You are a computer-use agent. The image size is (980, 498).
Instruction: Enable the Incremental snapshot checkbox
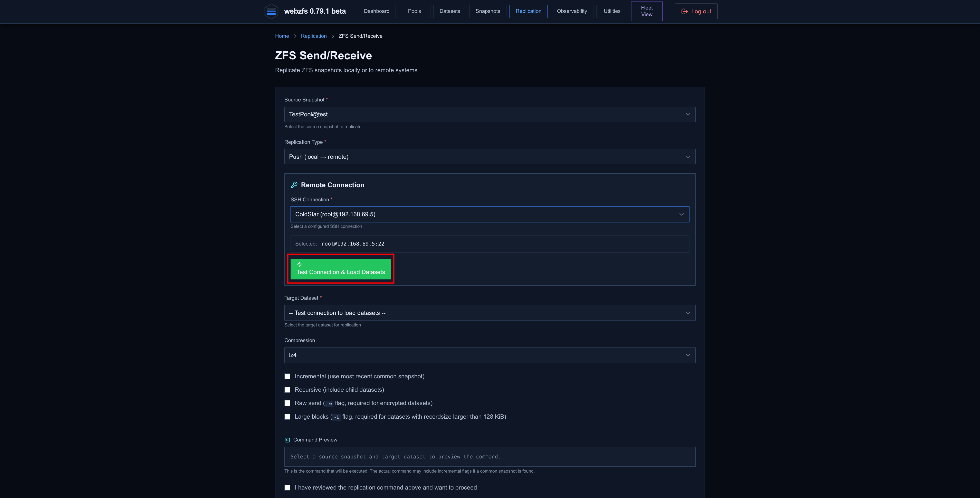287,377
